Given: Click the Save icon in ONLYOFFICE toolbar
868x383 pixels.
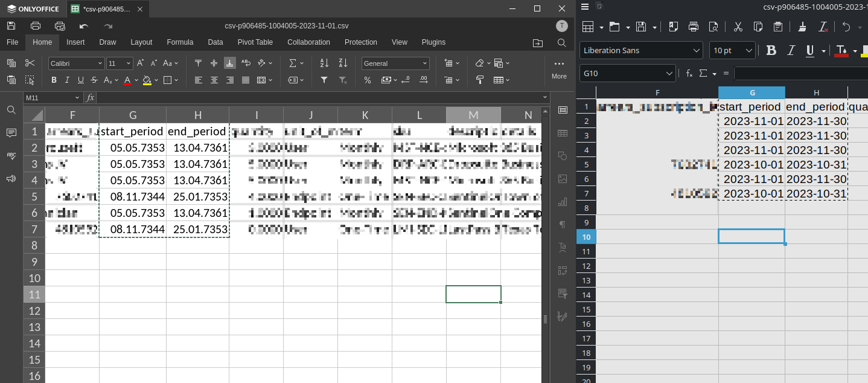Looking at the screenshot, I should tap(11, 26).
